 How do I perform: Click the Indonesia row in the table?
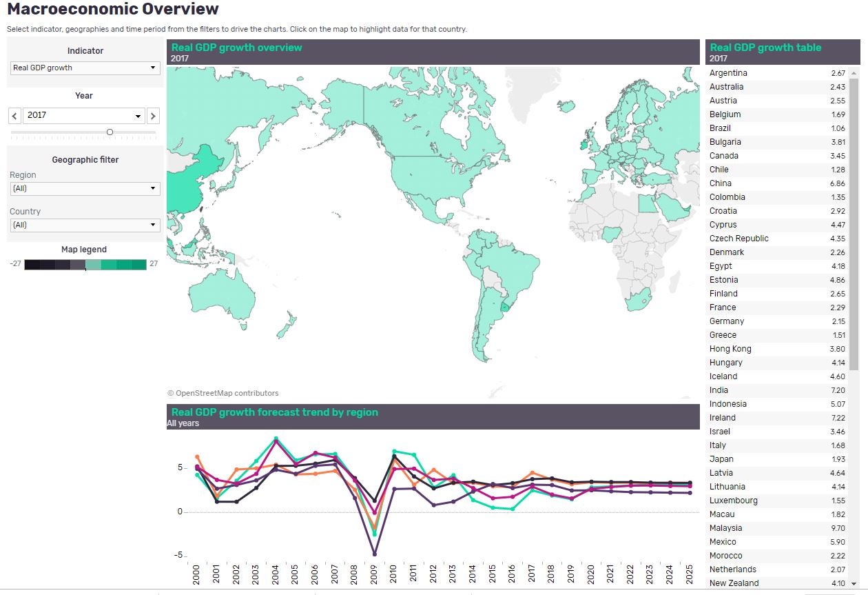(x=777, y=404)
